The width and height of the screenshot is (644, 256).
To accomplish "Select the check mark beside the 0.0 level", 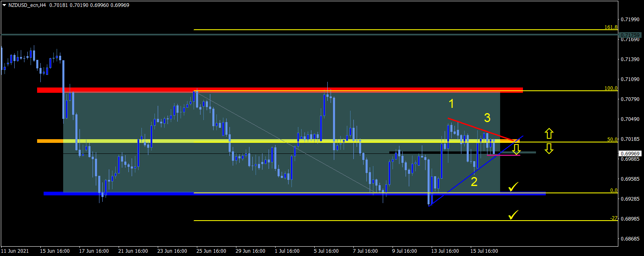I will coord(513,187).
